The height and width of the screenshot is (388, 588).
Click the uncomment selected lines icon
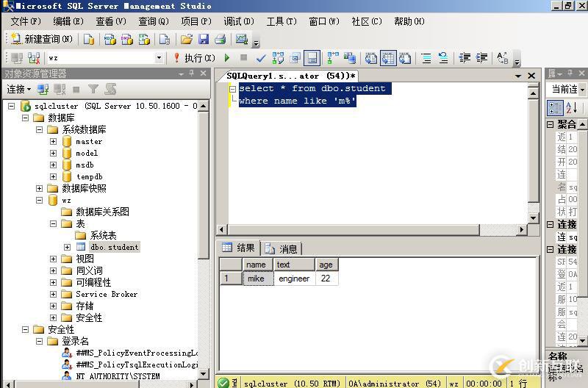click(x=443, y=58)
